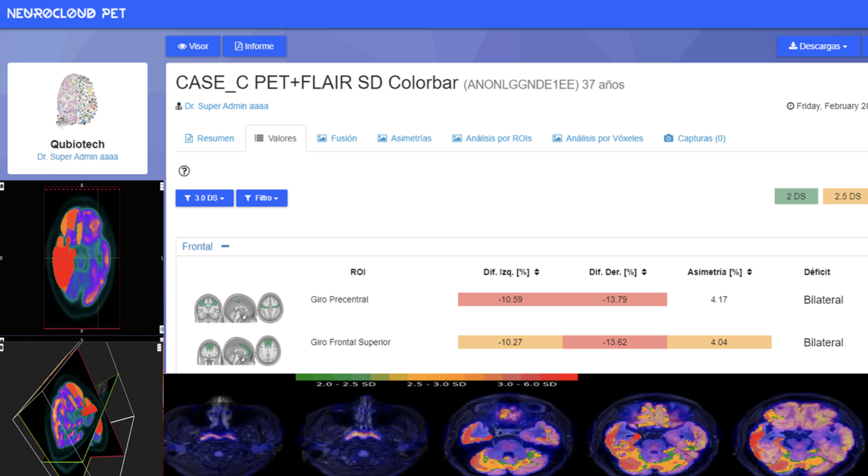The width and height of the screenshot is (868, 476).
Task: Sort by Dif. Izq. [%] column arrows
Action: click(x=537, y=272)
